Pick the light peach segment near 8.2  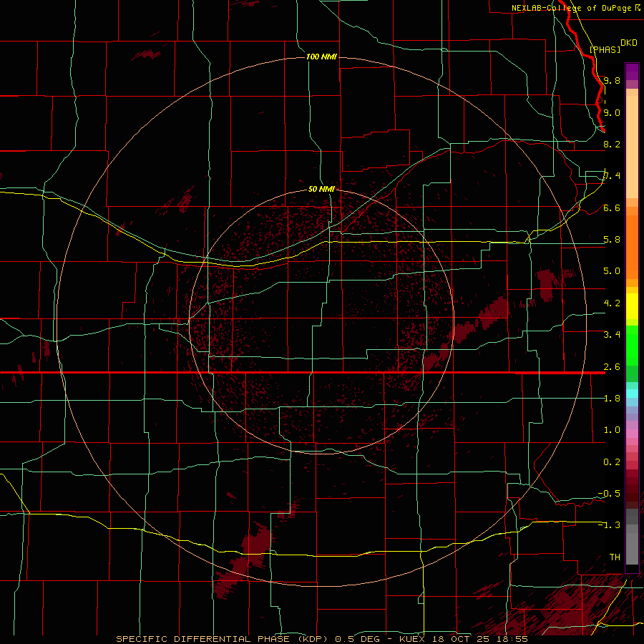pyautogui.click(x=632, y=147)
